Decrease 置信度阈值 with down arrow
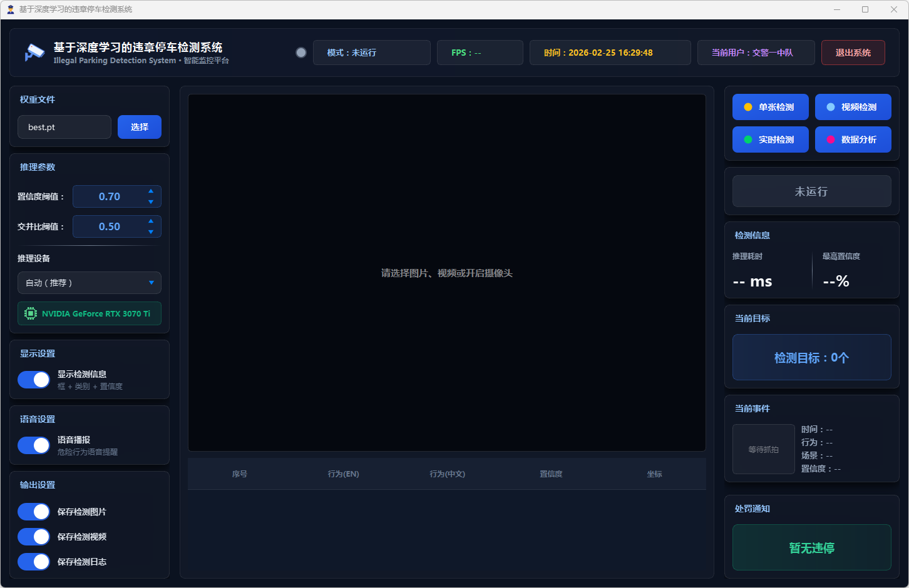This screenshot has height=588, width=909. 151,201
